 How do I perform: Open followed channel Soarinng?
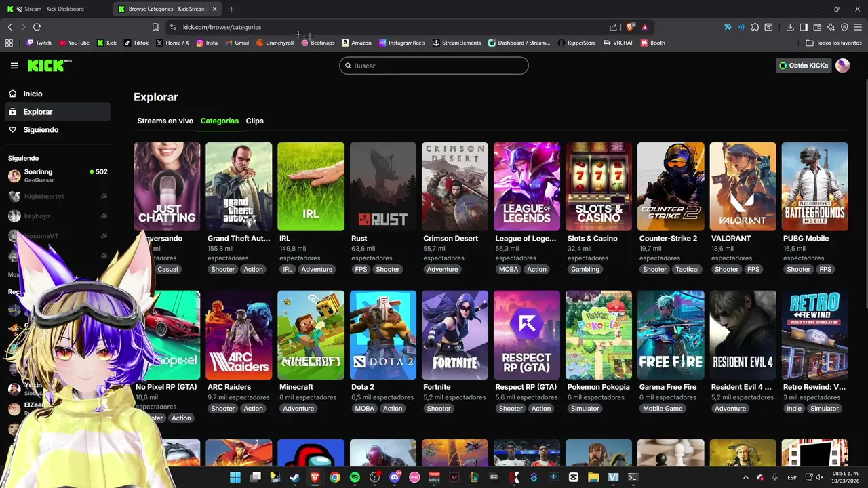(x=58, y=176)
